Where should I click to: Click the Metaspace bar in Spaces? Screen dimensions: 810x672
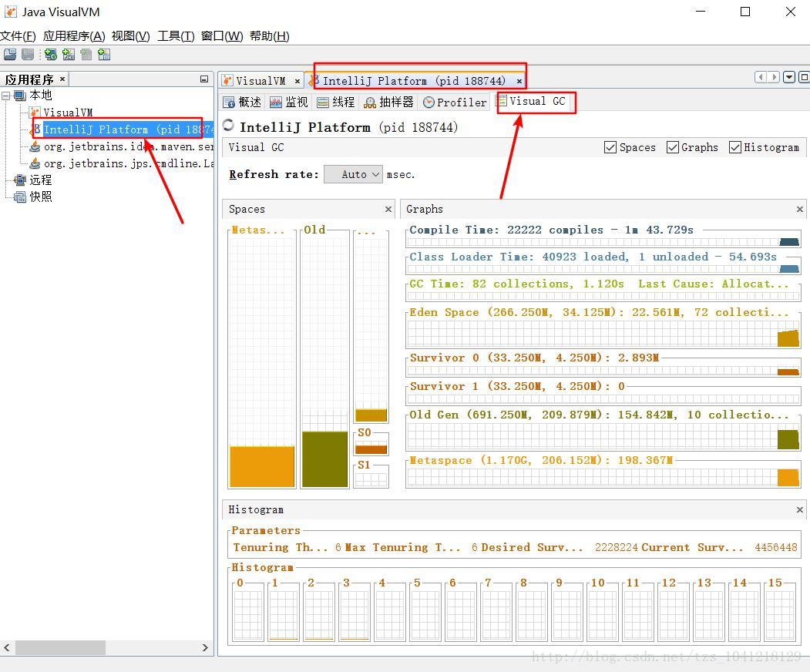click(x=262, y=466)
